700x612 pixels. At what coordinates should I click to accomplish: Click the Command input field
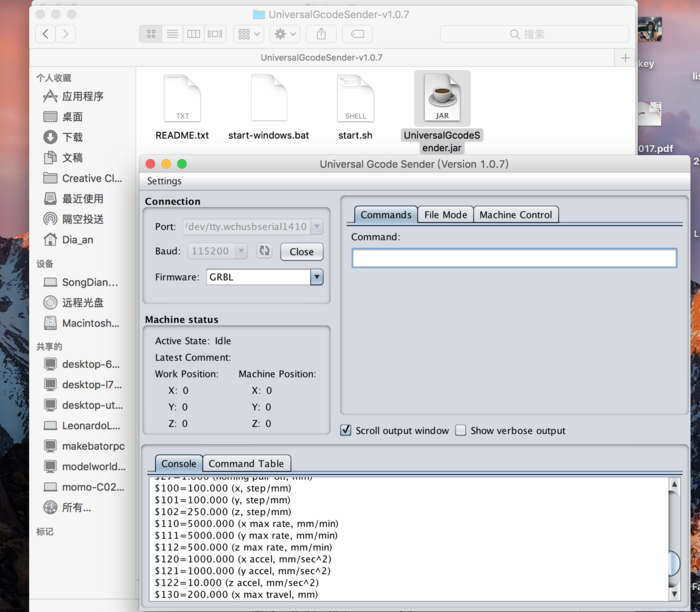514,258
